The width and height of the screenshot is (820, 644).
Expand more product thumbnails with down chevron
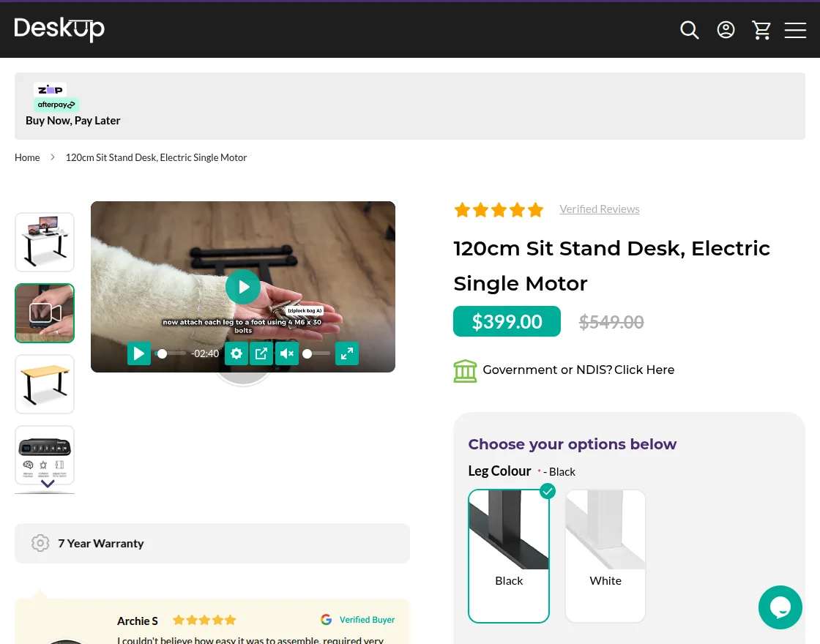[47, 484]
